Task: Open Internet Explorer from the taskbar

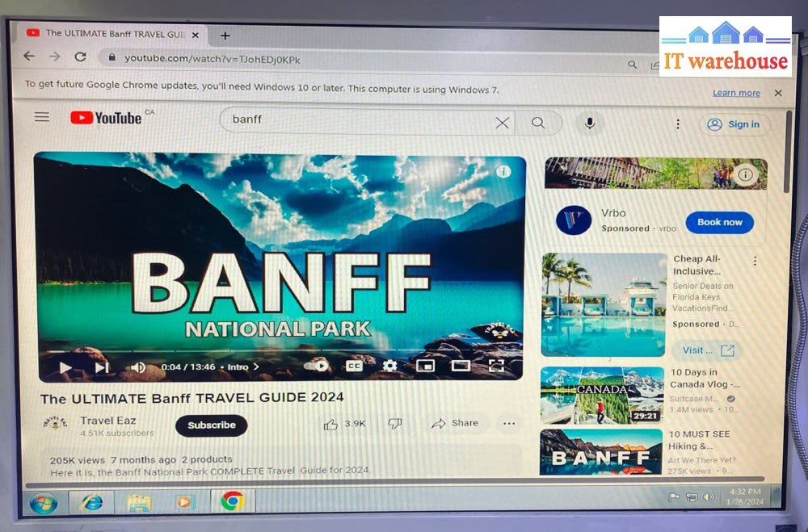Action: [x=91, y=502]
